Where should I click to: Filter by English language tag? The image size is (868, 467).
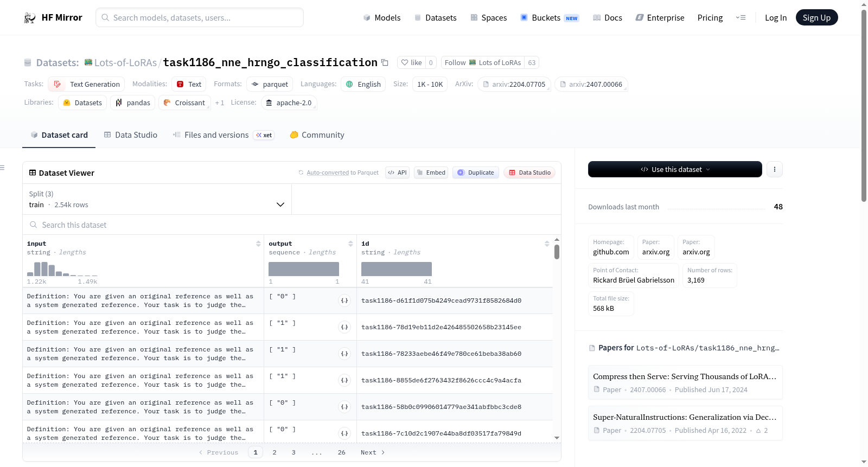click(x=363, y=84)
